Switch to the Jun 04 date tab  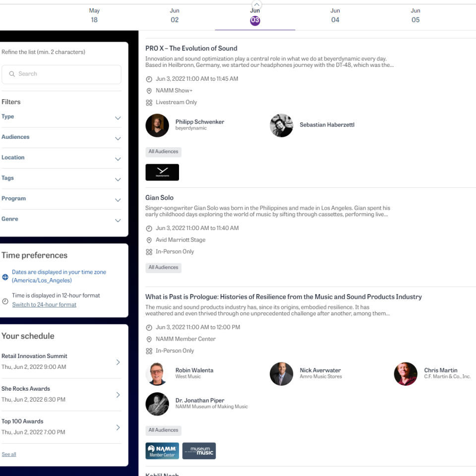(335, 15)
